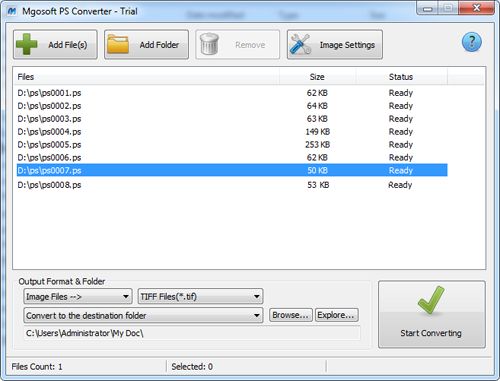Select the ps0008.ps file entry

[x=232, y=185]
